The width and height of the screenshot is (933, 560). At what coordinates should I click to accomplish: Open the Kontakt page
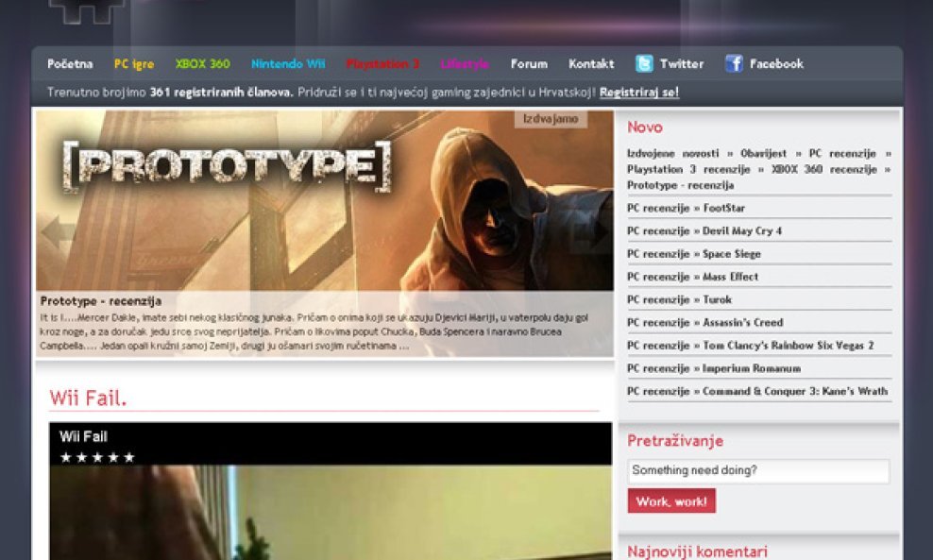point(591,63)
